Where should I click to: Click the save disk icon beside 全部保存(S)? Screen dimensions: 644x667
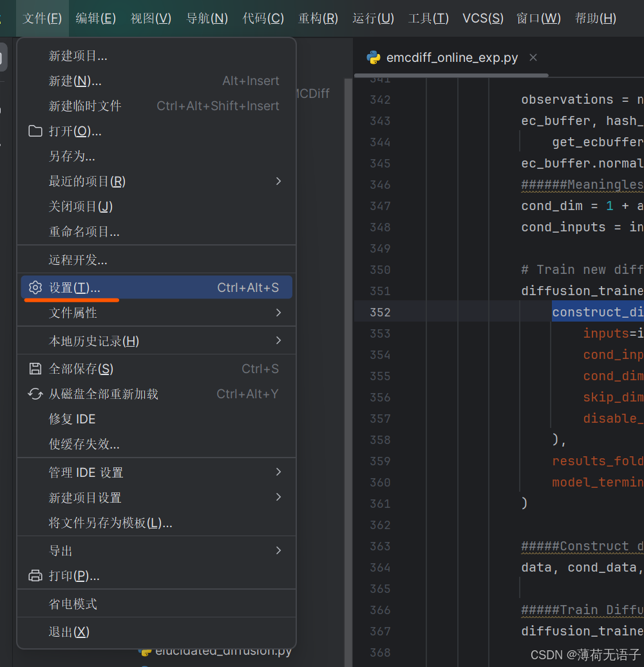pos(35,369)
